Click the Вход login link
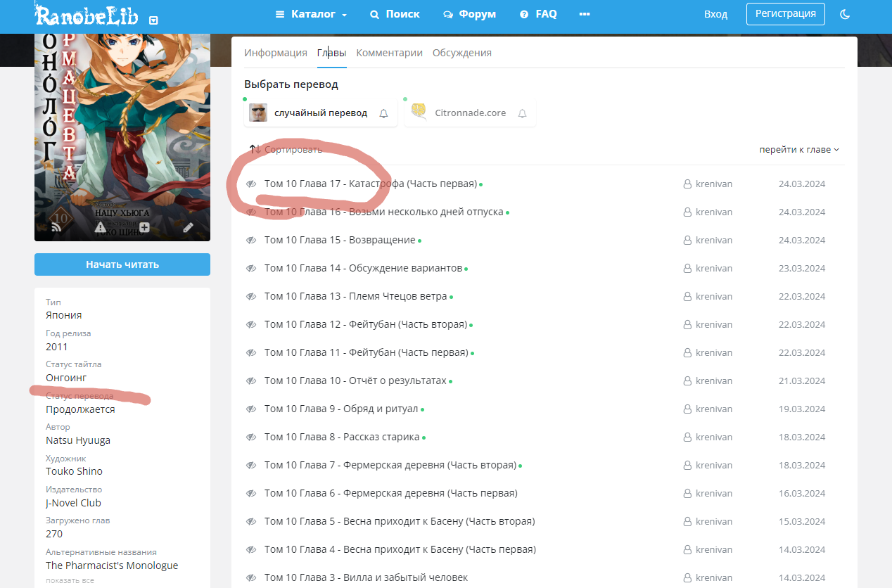Screen dimensions: 892x588 pyautogui.click(x=715, y=14)
